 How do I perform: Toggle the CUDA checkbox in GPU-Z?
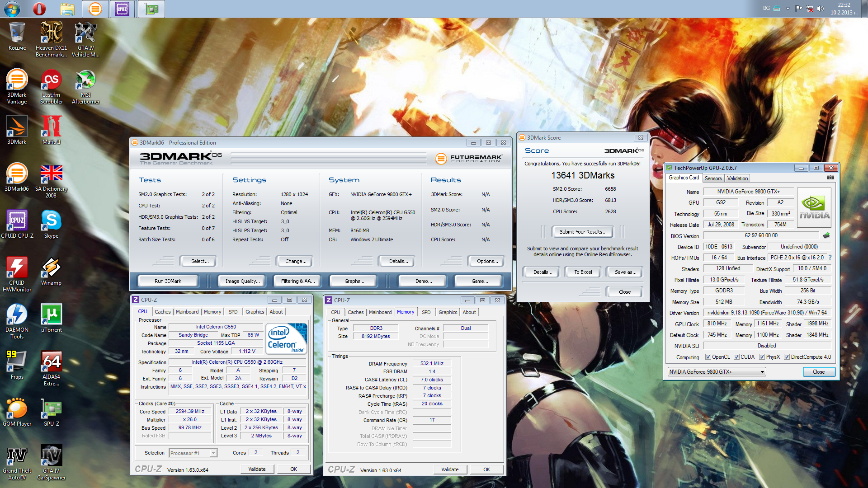point(736,357)
